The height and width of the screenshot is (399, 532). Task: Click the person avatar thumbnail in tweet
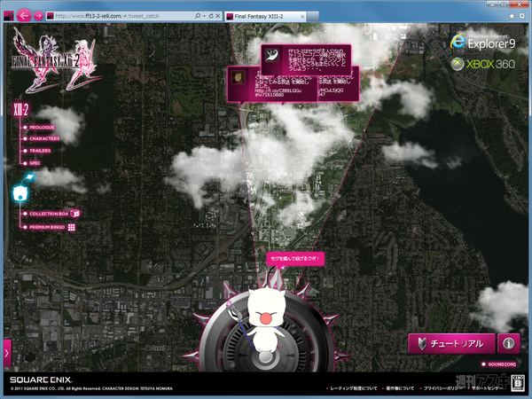(238, 77)
